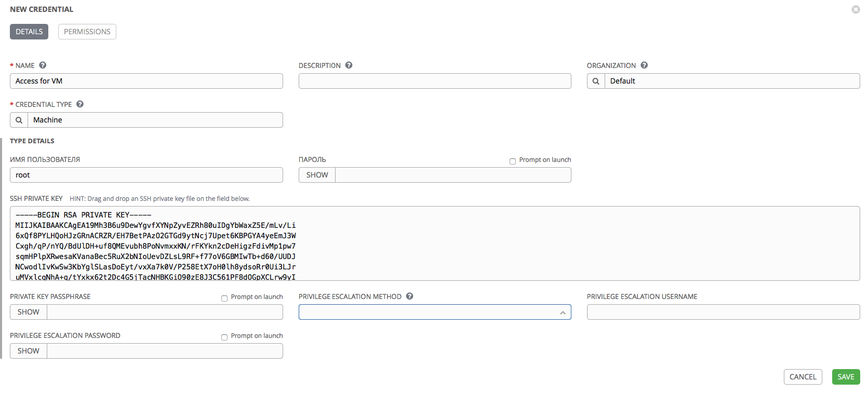
Task: Show the password field contents
Action: click(x=317, y=175)
